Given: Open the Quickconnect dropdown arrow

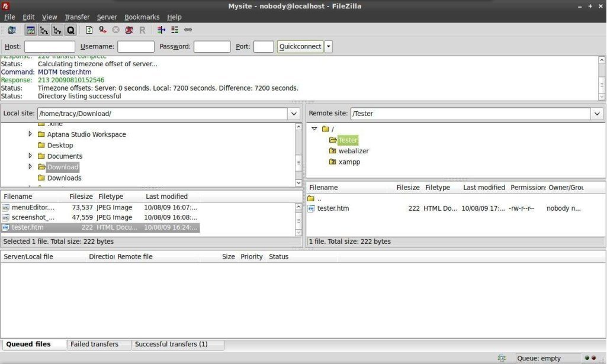Looking at the screenshot, I should pyautogui.click(x=329, y=46).
